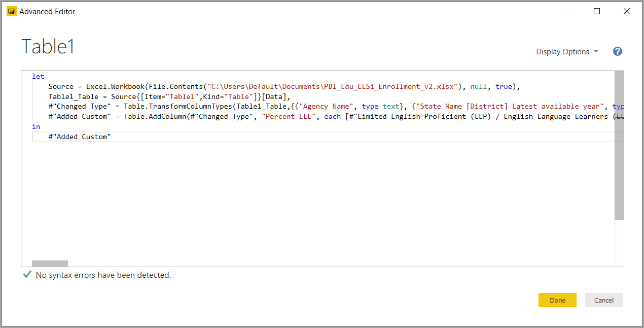
Task: Place cursor on the "in" keyword
Action: point(36,126)
